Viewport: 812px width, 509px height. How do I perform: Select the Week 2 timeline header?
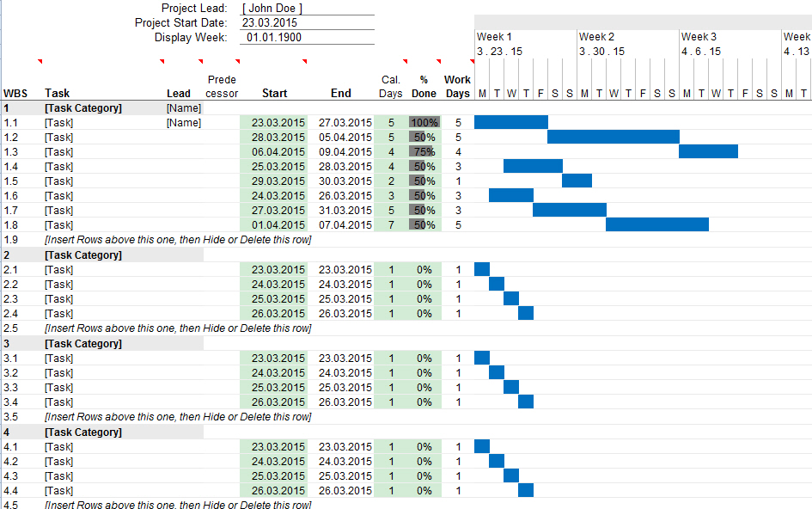pos(597,37)
